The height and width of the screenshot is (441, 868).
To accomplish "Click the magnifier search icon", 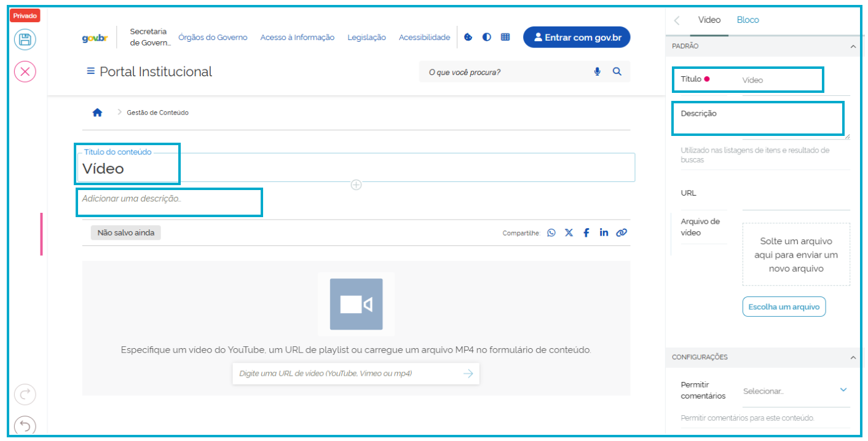I will pyautogui.click(x=617, y=72).
